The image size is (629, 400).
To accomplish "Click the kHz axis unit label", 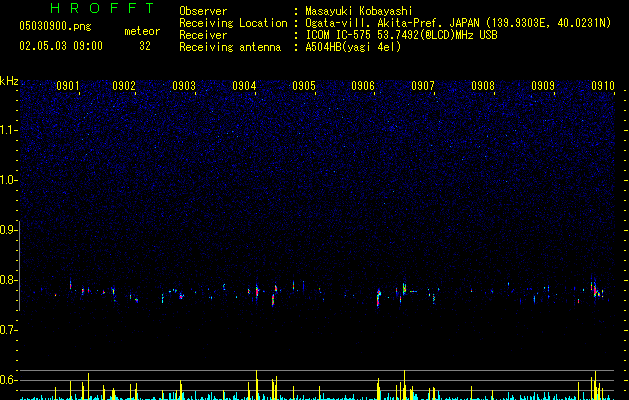I will point(9,81).
